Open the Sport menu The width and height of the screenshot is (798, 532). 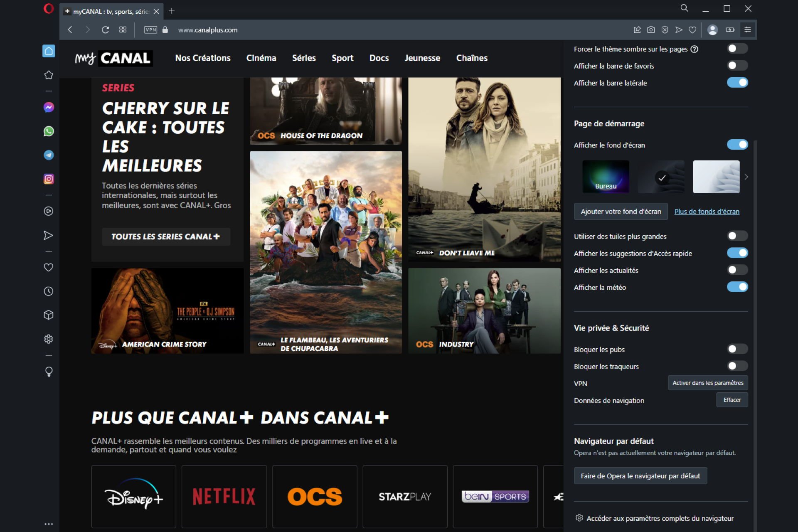point(342,58)
